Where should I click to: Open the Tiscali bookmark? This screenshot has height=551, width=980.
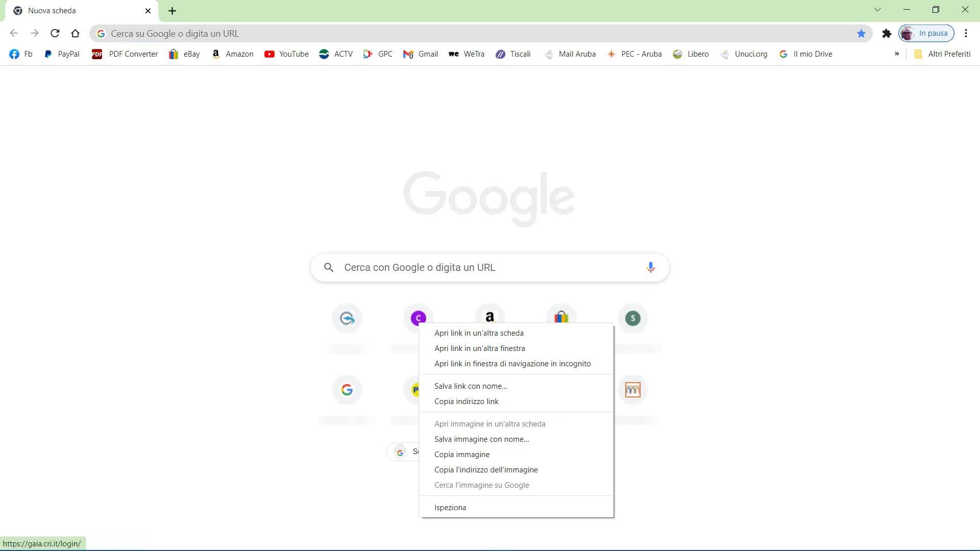coord(513,54)
